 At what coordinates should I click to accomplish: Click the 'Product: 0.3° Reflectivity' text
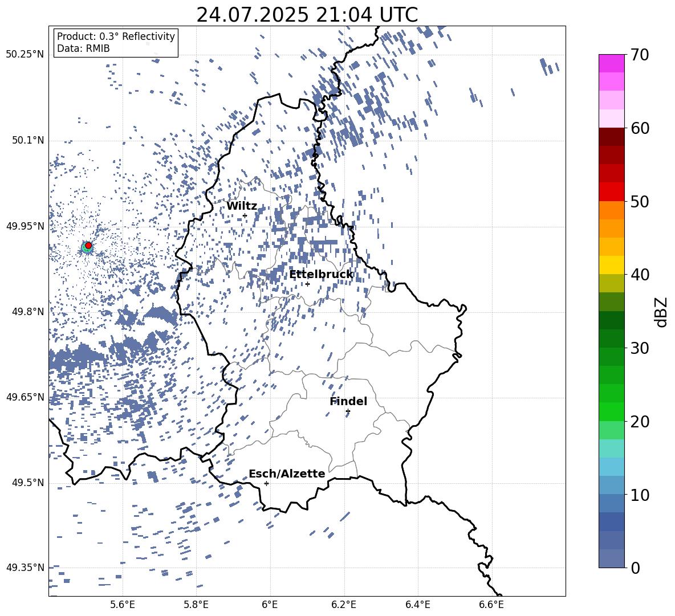point(116,36)
